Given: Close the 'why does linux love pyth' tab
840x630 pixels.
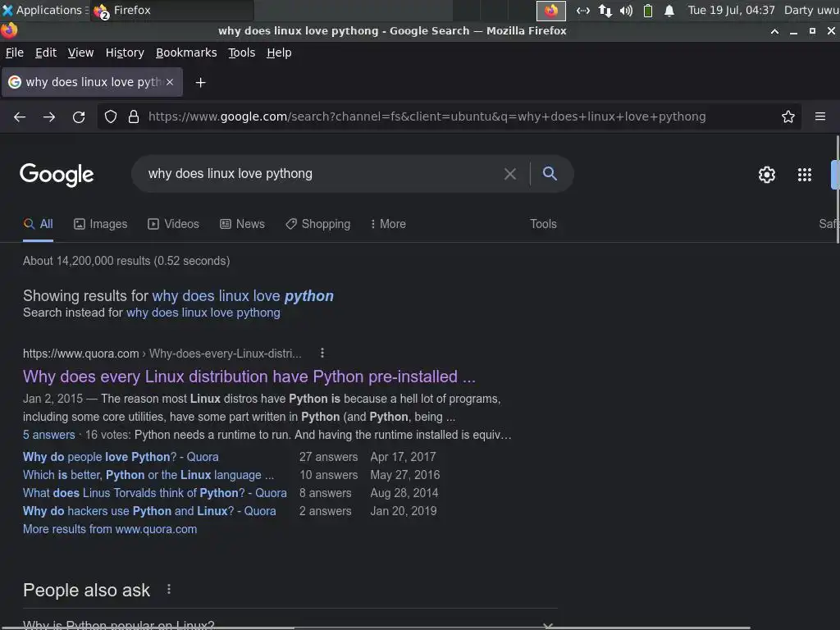Looking at the screenshot, I should (169, 82).
